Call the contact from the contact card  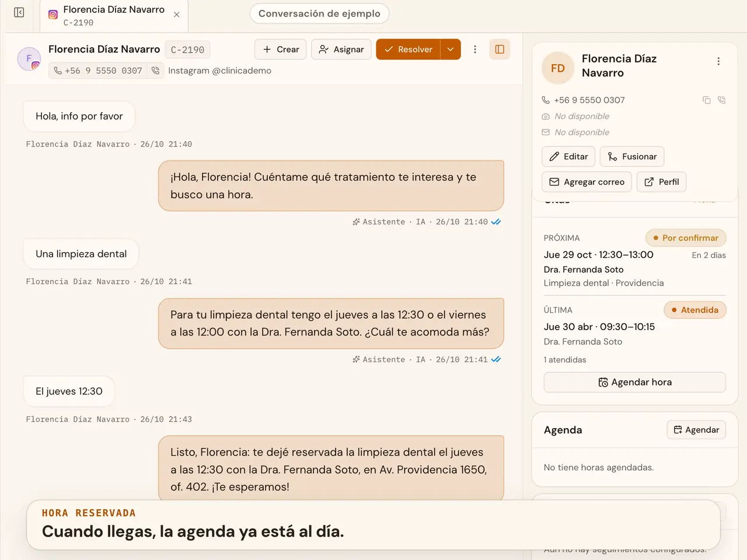click(x=722, y=100)
